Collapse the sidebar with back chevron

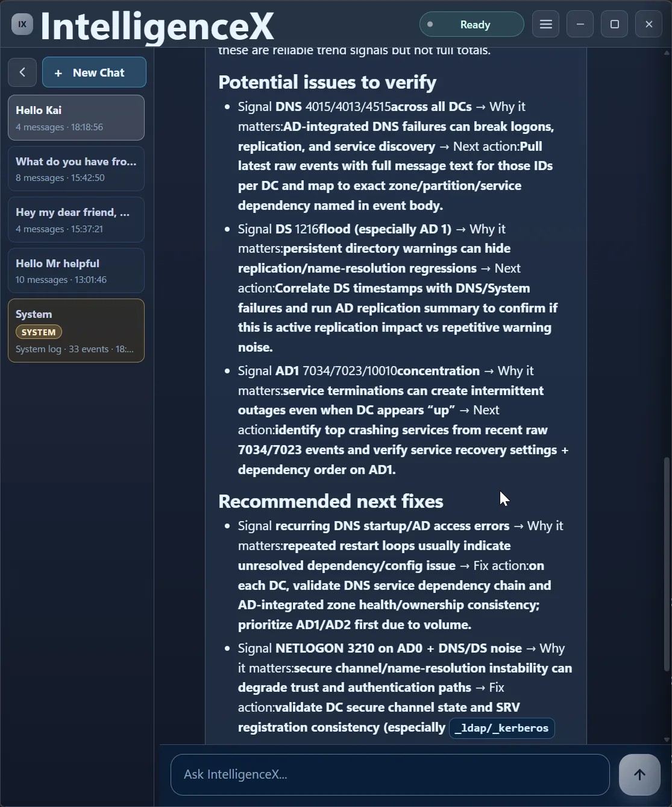(22, 72)
